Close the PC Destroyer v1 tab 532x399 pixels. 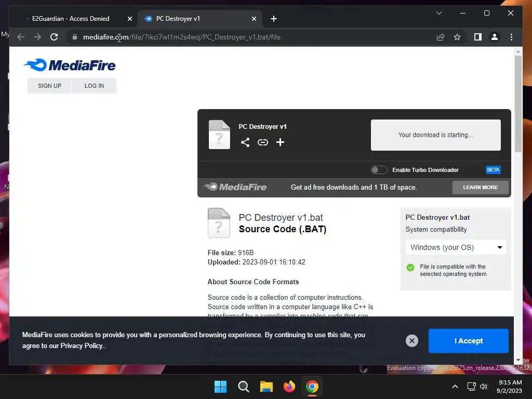254,19
